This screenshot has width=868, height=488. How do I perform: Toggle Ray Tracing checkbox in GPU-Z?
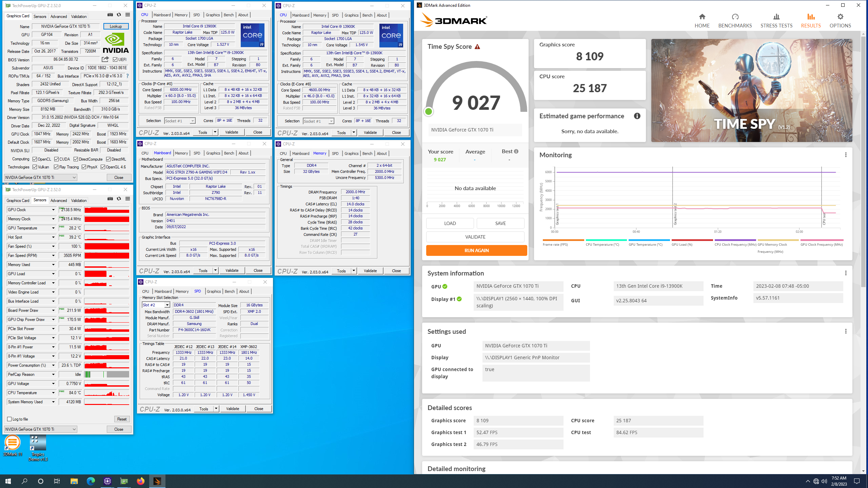(56, 167)
